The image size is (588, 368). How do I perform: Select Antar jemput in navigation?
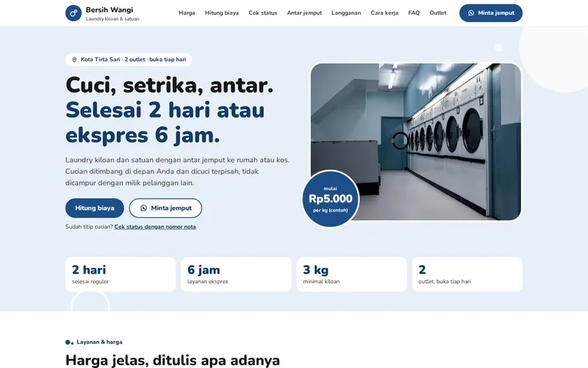click(x=304, y=13)
